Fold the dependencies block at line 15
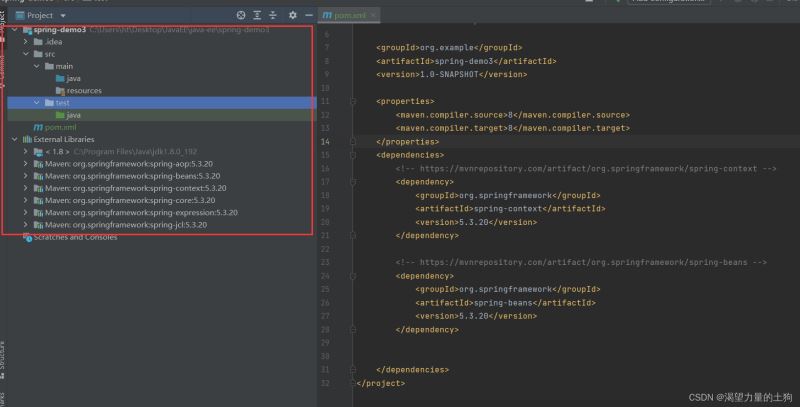This screenshot has height=407, width=800. tap(353, 155)
